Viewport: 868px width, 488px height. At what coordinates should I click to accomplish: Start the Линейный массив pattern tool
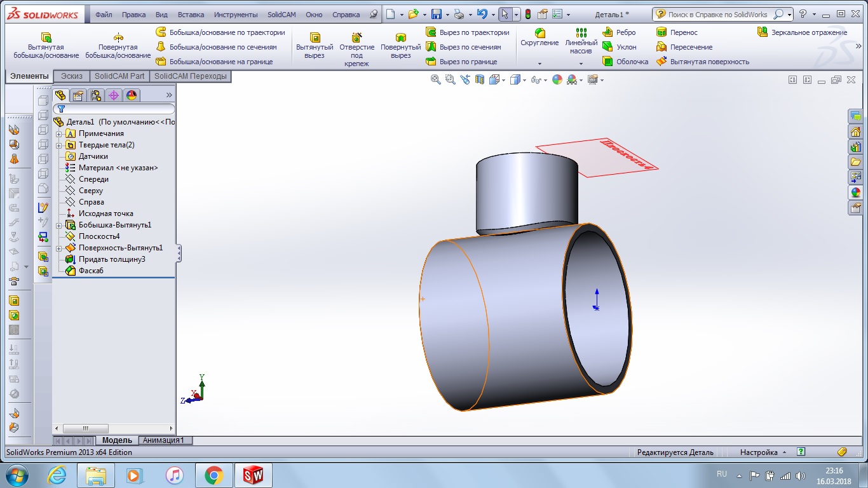point(581,41)
